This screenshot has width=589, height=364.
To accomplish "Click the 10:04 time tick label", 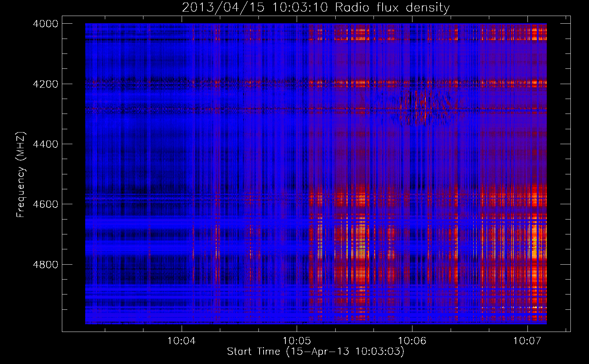I will tap(181, 341).
